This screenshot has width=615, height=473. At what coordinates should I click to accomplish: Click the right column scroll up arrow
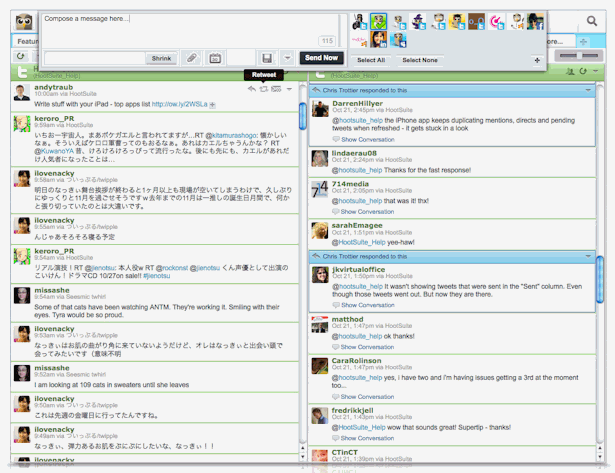pyautogui.click(x=600, y=448)
